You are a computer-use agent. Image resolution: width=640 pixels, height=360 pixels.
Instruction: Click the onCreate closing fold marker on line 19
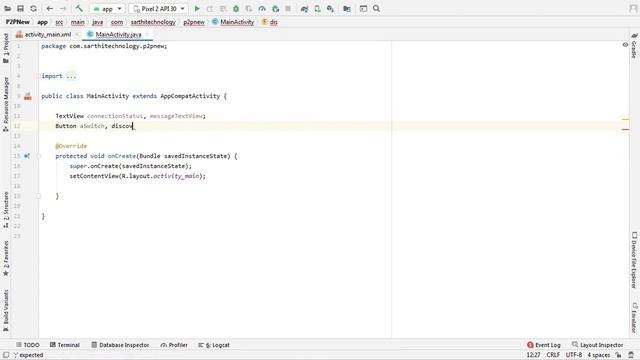tap(39, 196)
